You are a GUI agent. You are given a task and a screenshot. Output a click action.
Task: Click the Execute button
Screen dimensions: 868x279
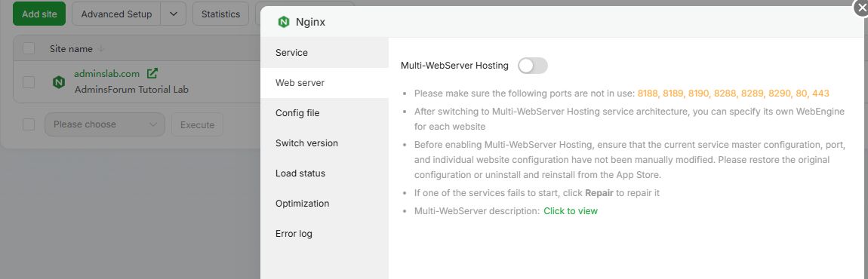[x=197, y=124]
